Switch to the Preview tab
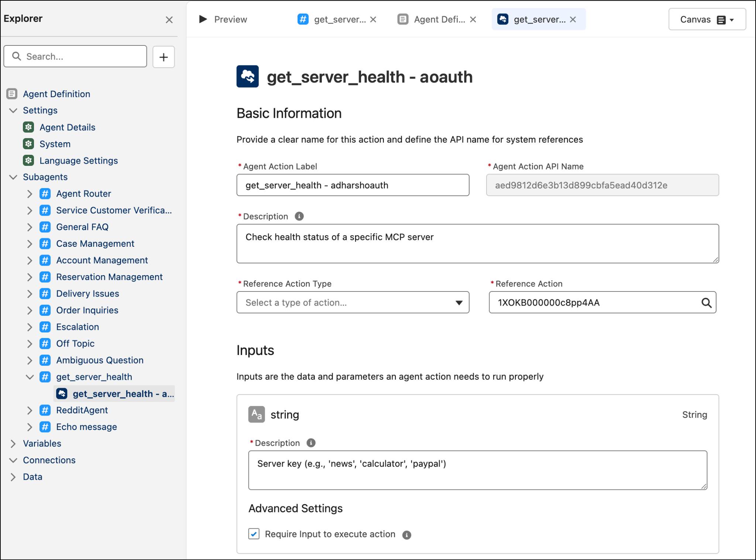756x560 pixels. coord(223,19)
